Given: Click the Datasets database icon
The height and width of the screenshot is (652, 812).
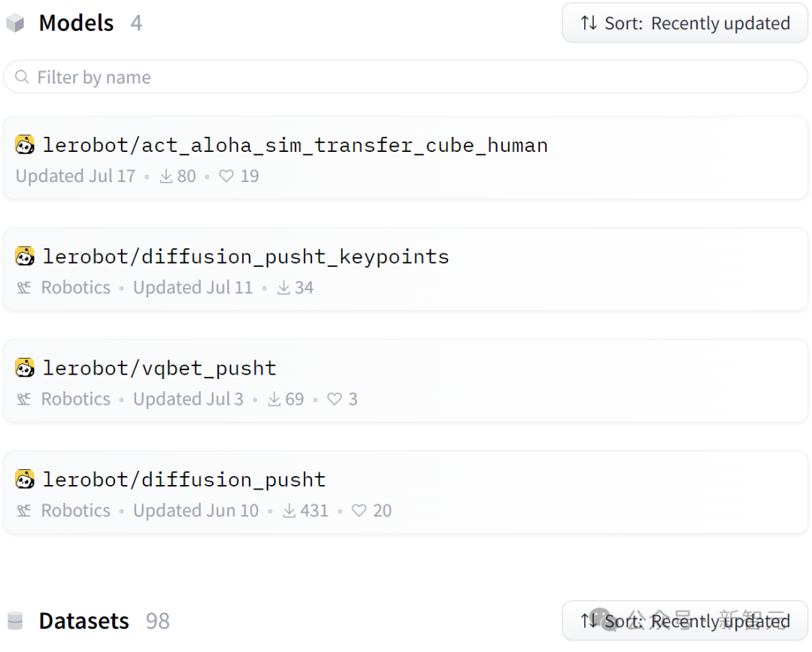Looking at the screenshot, I should point(15,621).
